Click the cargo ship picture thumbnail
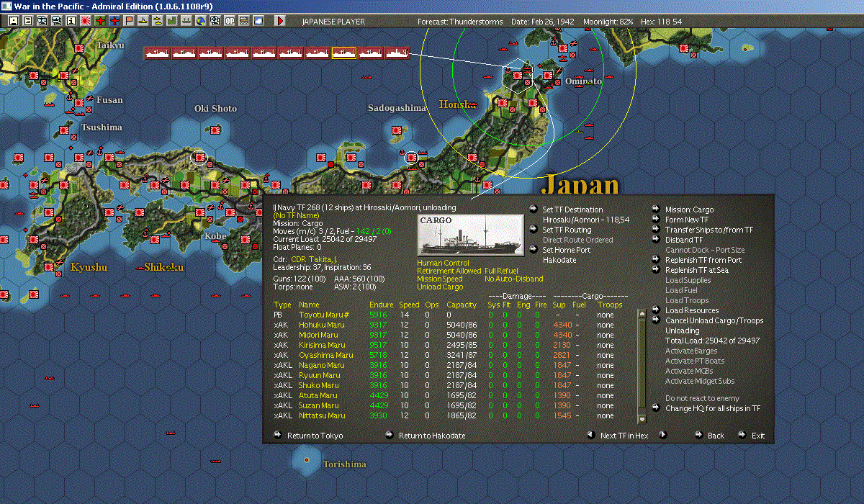 click(471, 235)
